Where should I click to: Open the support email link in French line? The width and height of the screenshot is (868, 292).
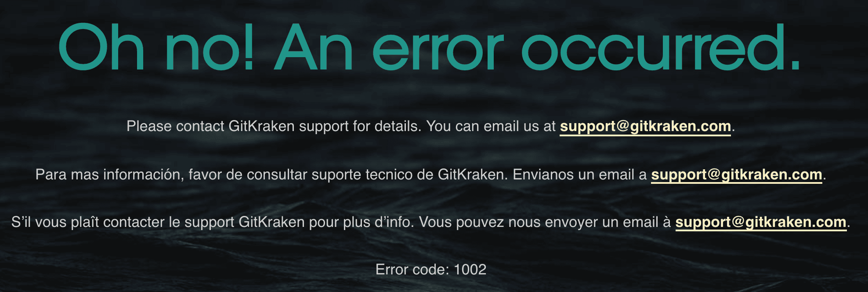tap(761, 223)
